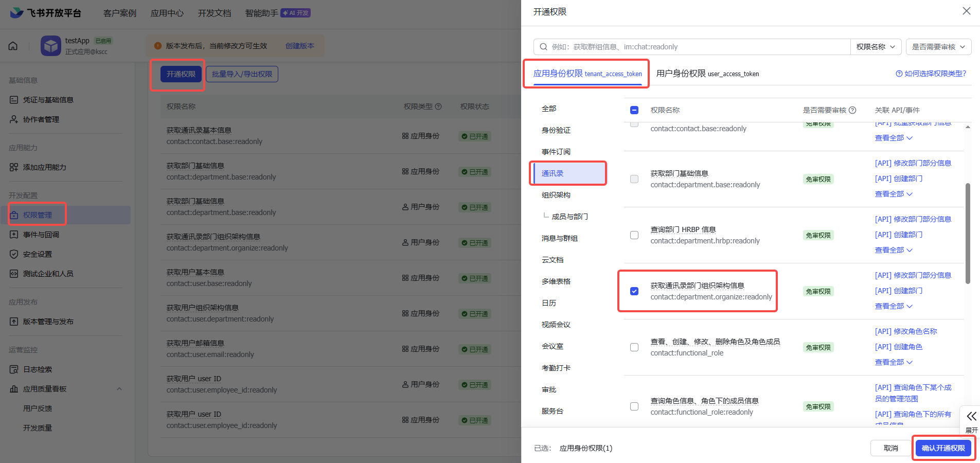Open the 是否需要审核 filter dropdown
Screen dimensions: 980x463
click(x=939, y=47)
